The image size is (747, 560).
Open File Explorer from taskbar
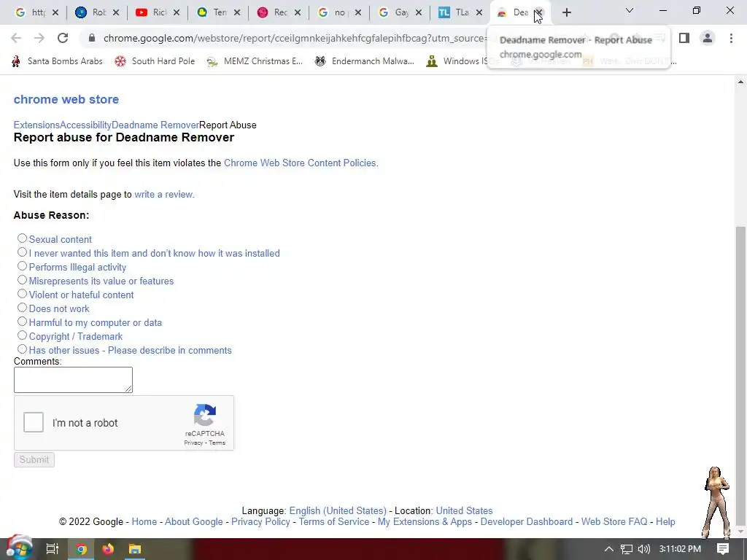point(135,549)
